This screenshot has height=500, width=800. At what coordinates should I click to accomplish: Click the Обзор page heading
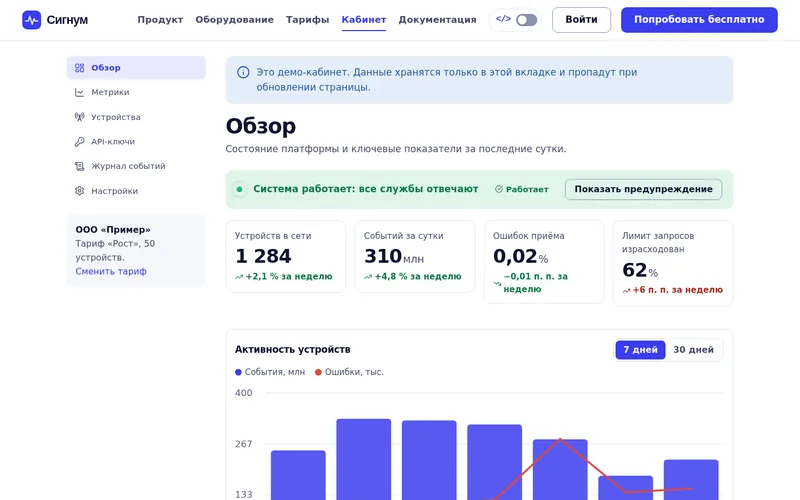click(261, 127)
